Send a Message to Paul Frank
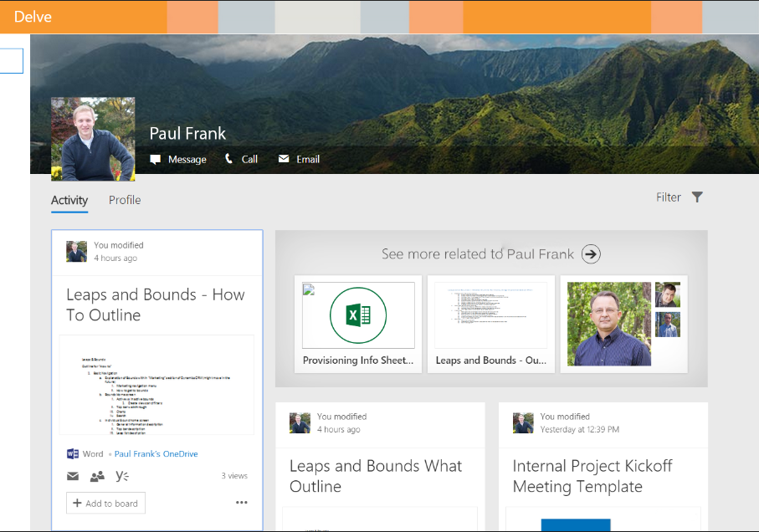 (187, 160)
